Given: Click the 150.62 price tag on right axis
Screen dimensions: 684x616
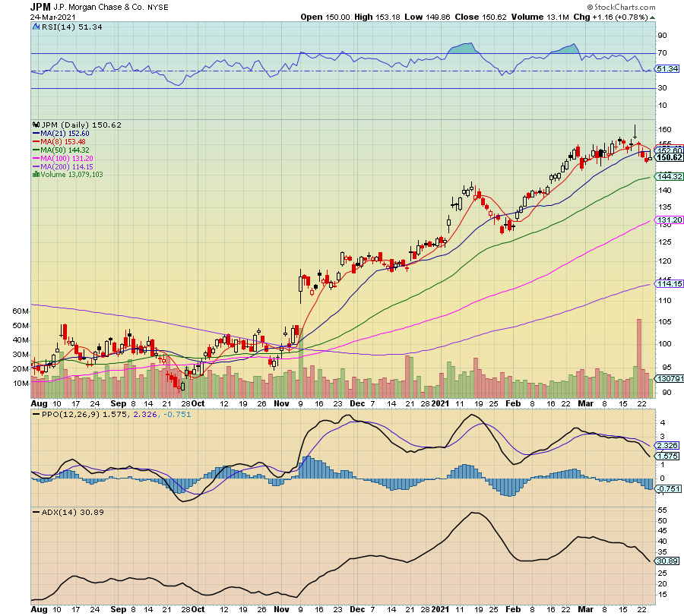Looking at the screenshot, I should click(x=669, y=157).
